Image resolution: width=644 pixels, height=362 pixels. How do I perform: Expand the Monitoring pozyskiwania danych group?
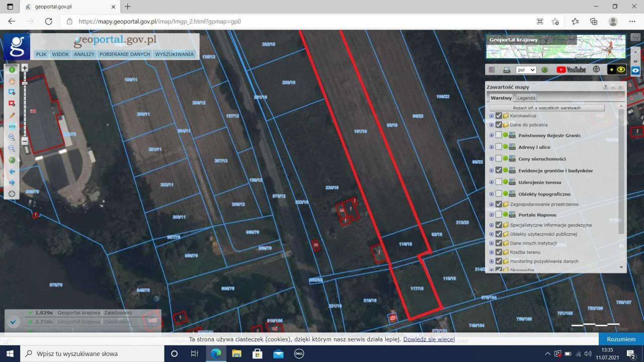click(x=492, y=261)
